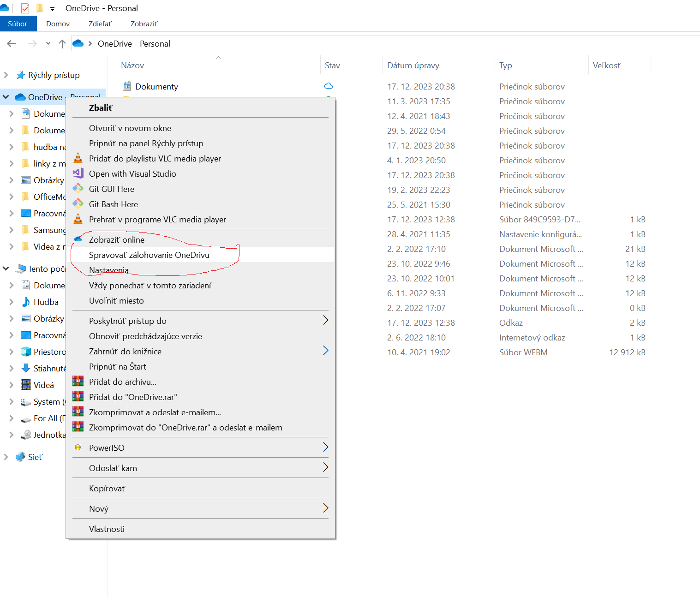Viewport: 700px width, 597px height.
Task: Switch to the Zobraziť ribbon tab
Action: tap(144, 24)
